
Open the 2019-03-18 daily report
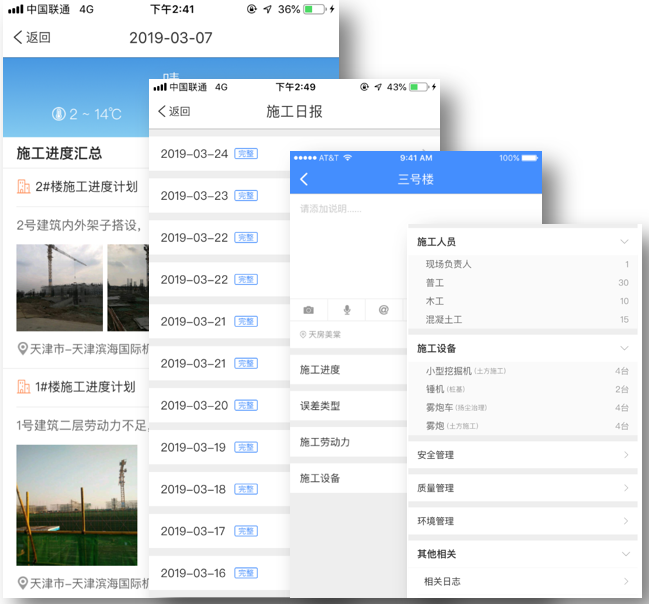tap(219, 489)
